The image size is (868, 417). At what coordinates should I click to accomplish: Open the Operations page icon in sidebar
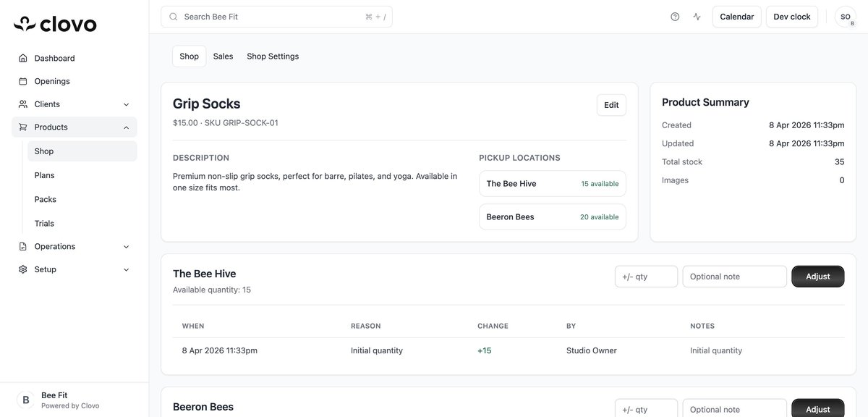coord(21,245)
